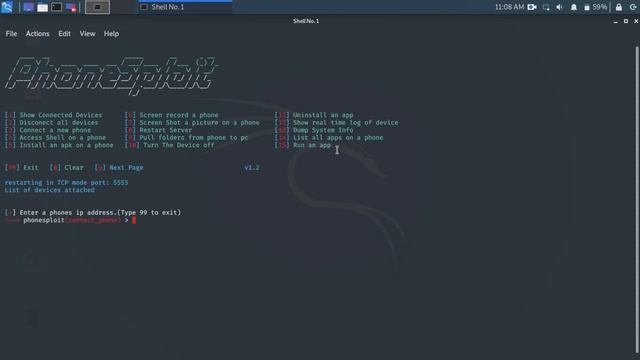Click the text 'Install an apk on a phone'
Viewport: 640px width, 360px height.
67,145
